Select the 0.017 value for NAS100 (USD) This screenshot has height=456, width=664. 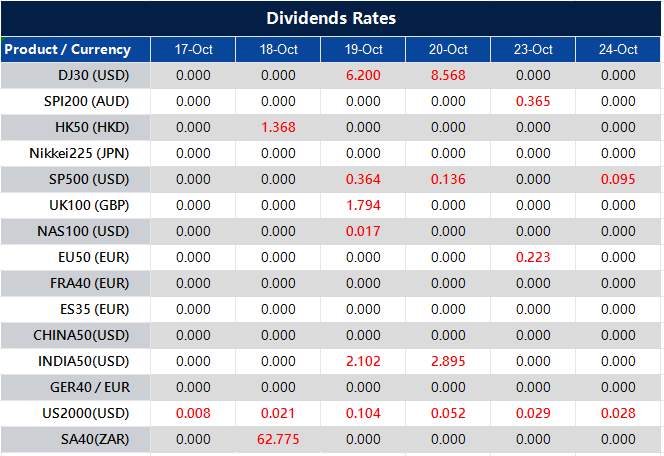[363, 231]
